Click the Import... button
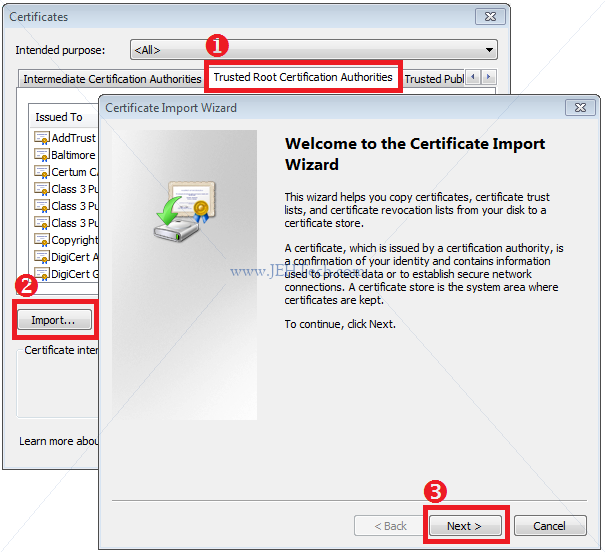The height and width of the screenshot is (552, 605). point(54,320)
